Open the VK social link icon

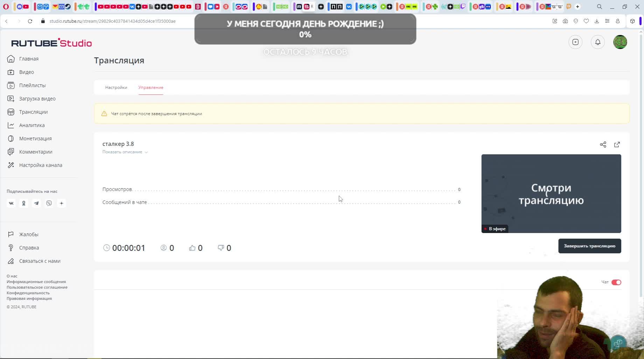[x=11, y=203]
